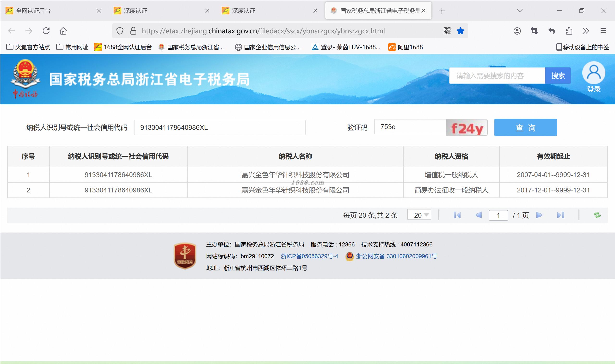
Task: Open the per-page count dropdown showing 20
Action: pos(419,215)
